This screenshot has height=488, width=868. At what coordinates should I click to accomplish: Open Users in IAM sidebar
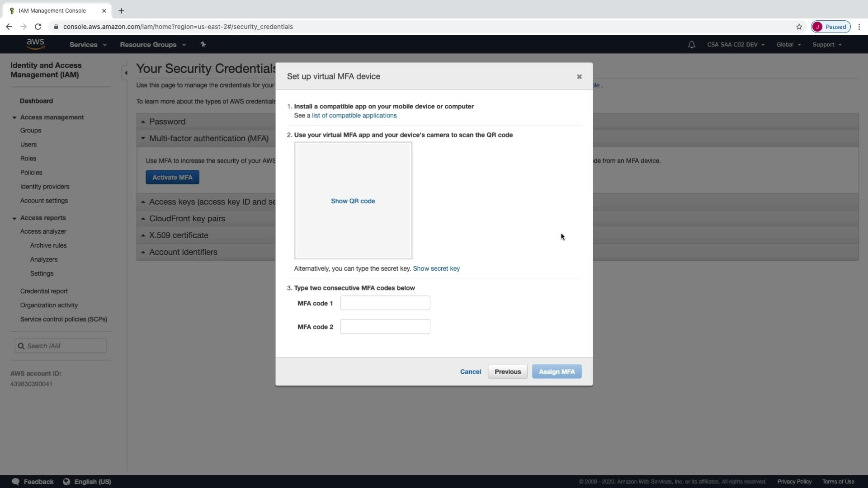click(28, 145)
